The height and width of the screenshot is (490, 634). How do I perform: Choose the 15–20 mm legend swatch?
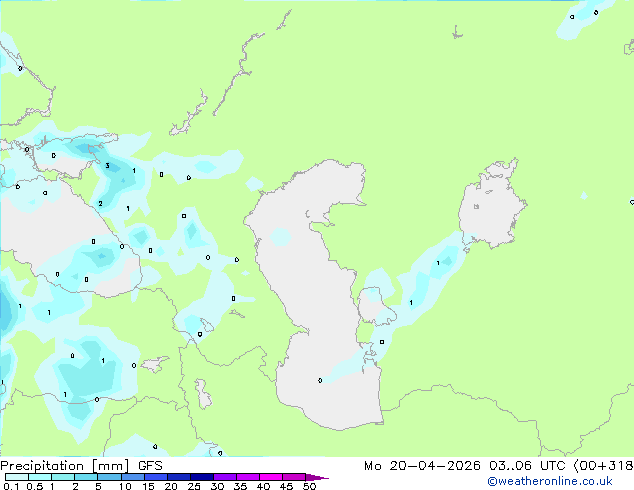155,477
